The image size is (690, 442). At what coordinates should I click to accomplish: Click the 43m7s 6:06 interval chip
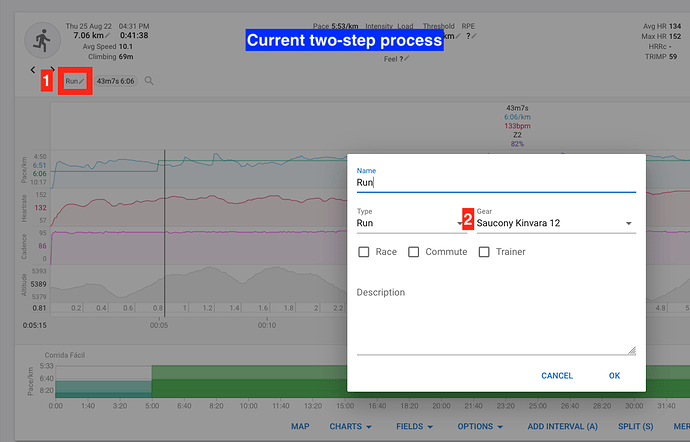point(116,81)
